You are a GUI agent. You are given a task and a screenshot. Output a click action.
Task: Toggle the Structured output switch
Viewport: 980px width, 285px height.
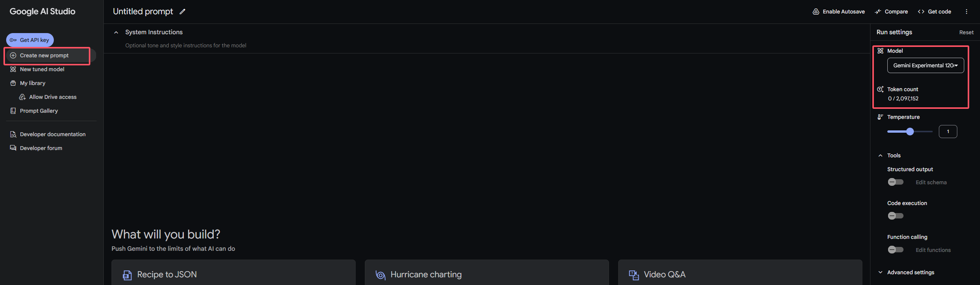coord(895,182)
